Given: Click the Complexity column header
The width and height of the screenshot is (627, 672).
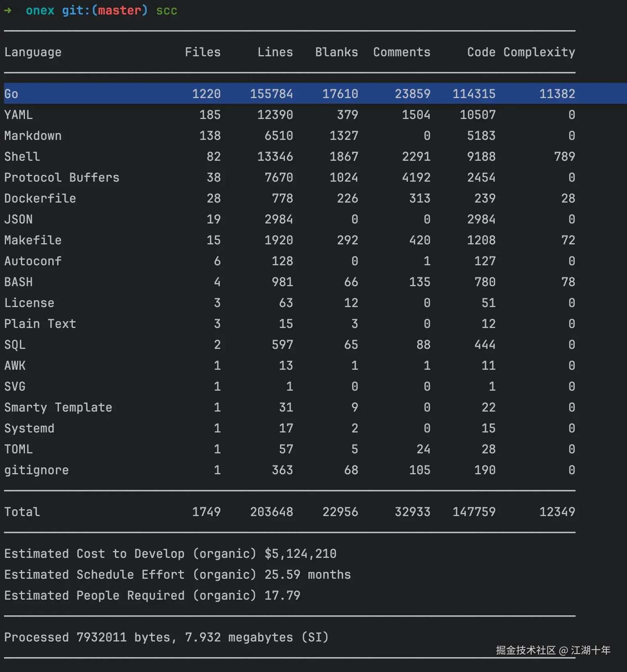Looking at the screenshot, I should coord(539,52).
